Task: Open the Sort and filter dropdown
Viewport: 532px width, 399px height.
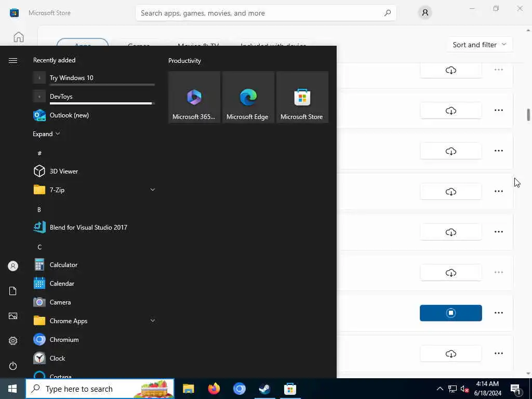Action: coord(479,45)
